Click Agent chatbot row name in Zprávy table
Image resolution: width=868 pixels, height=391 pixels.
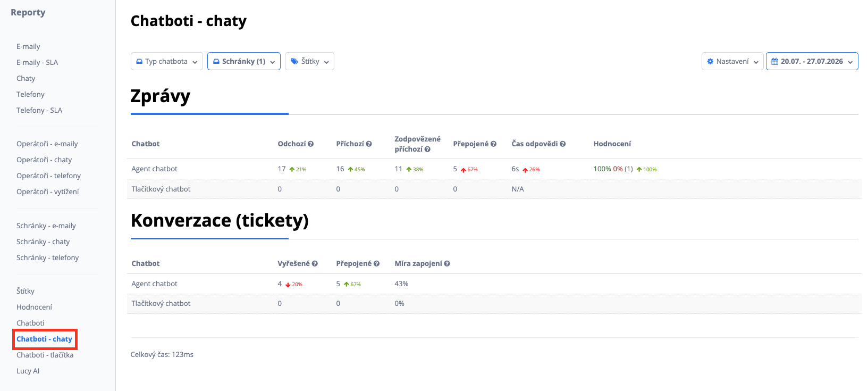coord(154,169)
